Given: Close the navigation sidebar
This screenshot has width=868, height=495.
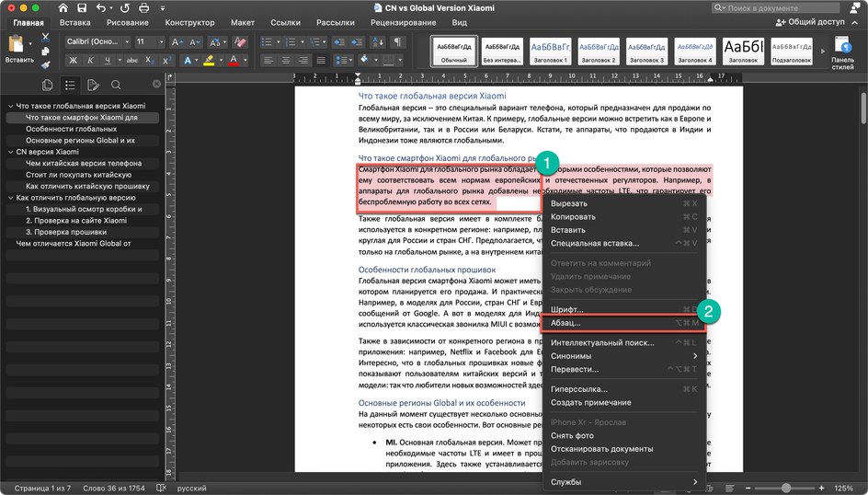Looking at the screenshot, I should (x=156, y=84).
